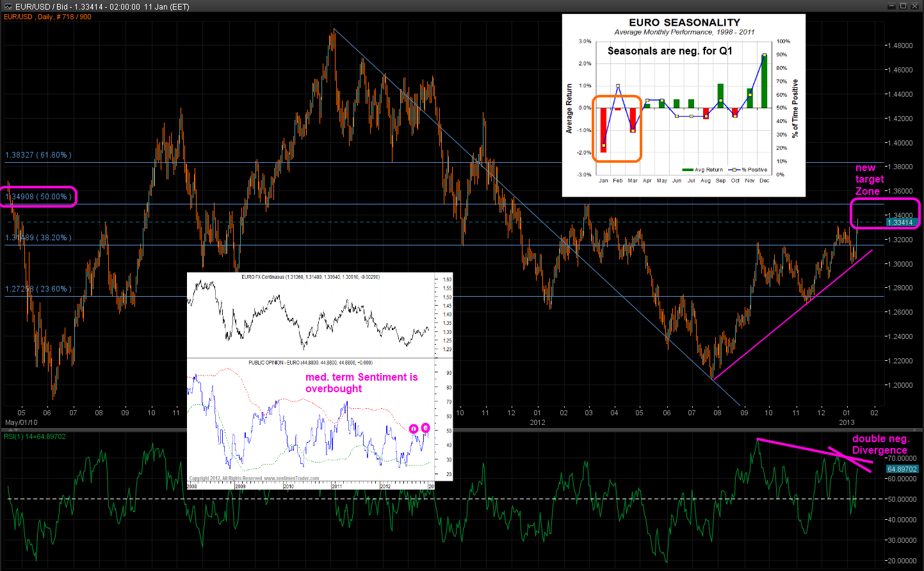Click the RSI value tag 64.89702
Image resolution: width=924 pixels, height=571 pixels.
click(x=902, y=469)
